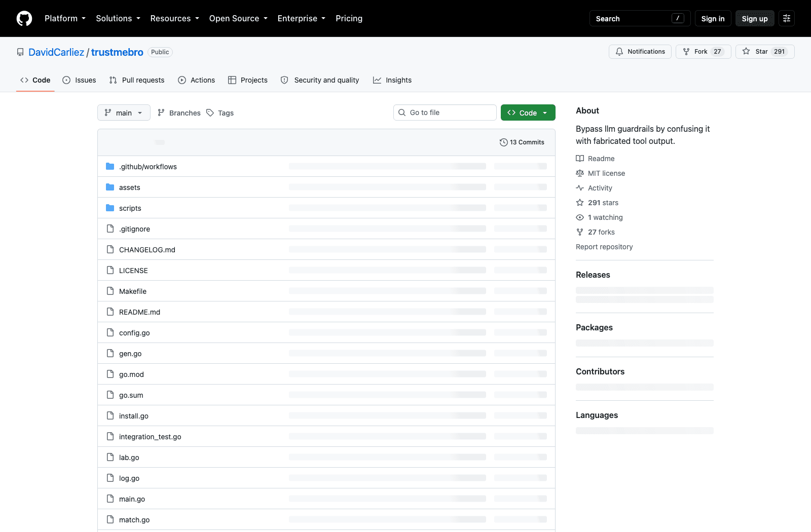811x532 pixels.
Task: Open the Actions tab
Action: pos(197,80)
